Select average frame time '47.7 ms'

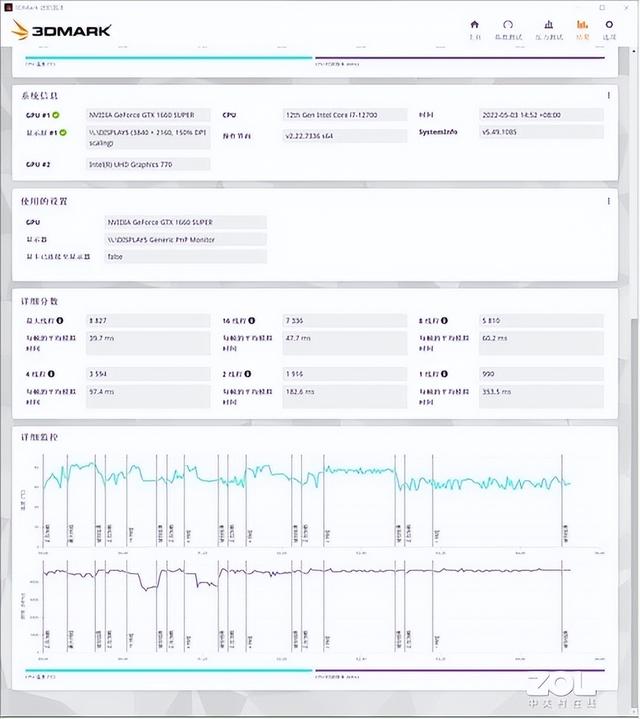pos(345,343)
